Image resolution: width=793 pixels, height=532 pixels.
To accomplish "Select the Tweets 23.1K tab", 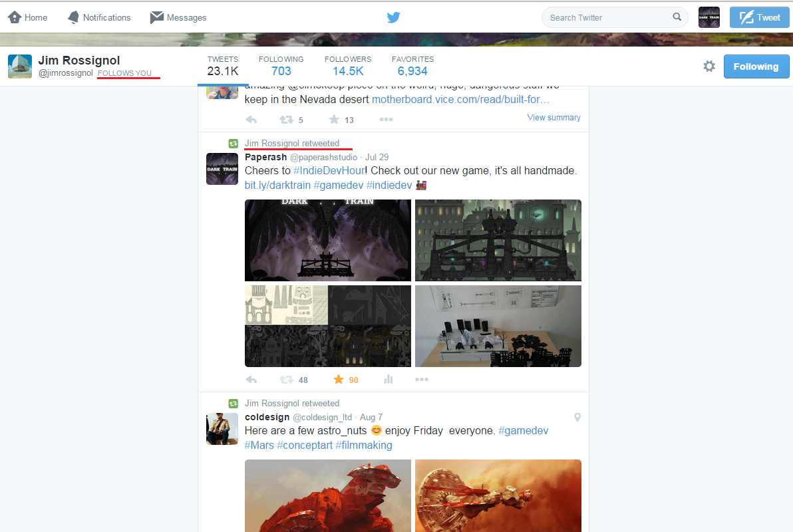I will pos(222,66).
